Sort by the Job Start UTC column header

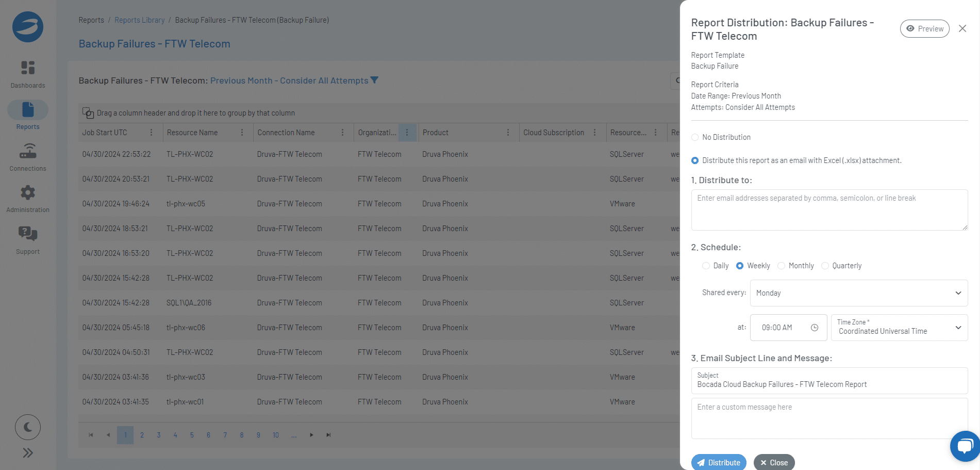click(x=105, y=133)
